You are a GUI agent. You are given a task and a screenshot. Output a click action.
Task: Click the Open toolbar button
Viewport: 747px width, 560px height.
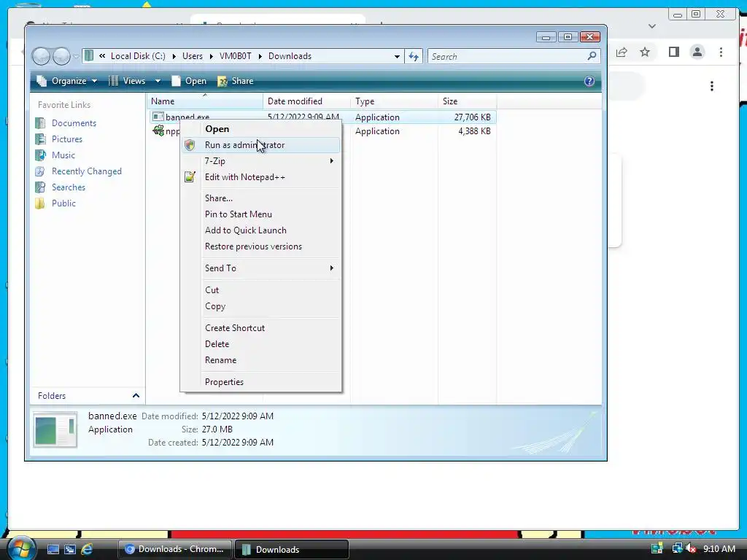click(x=189, y=81)
